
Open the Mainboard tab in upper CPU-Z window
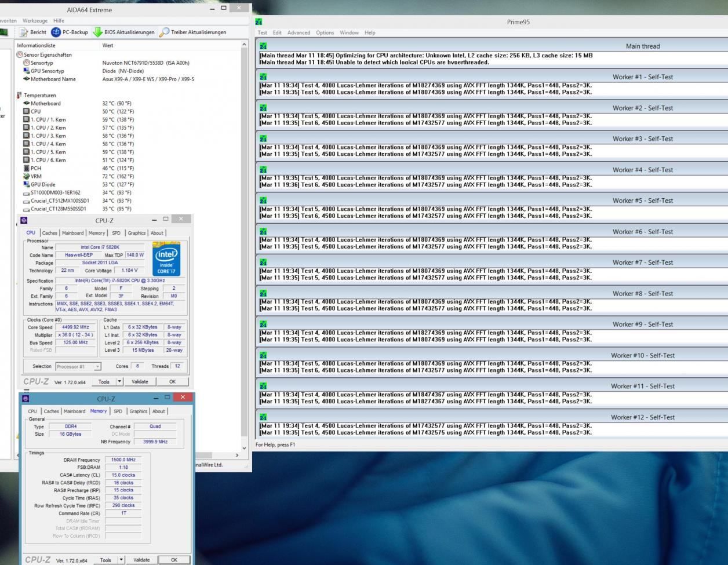point(73,233)
